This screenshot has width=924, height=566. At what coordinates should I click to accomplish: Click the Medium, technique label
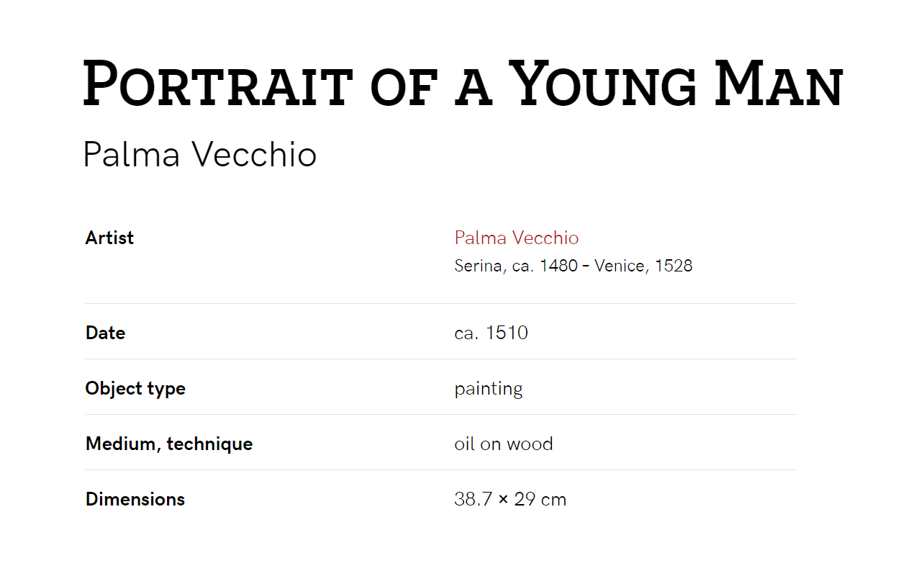point(169,444)
